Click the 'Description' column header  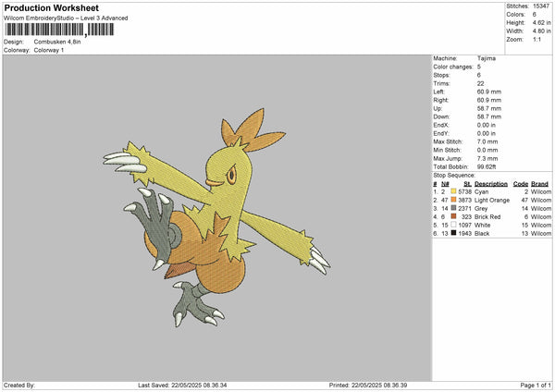pyautogui.click(x=491, y=184)
